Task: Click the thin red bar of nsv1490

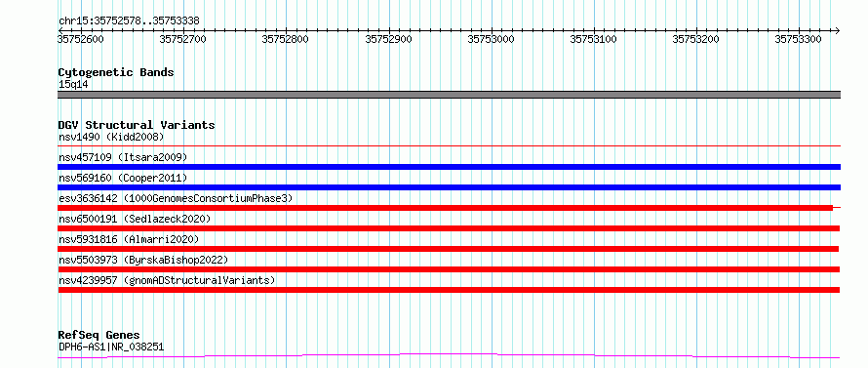Action: (449, 145)
